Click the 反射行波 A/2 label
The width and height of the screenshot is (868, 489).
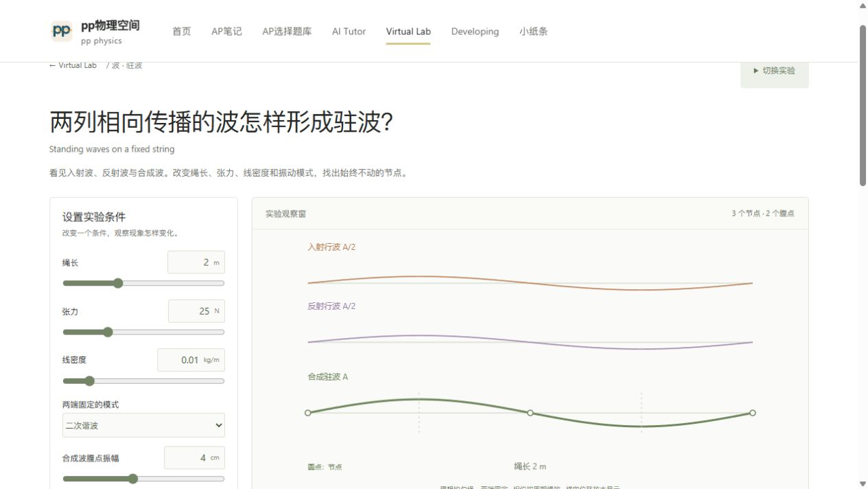click(x=331, y=306)
